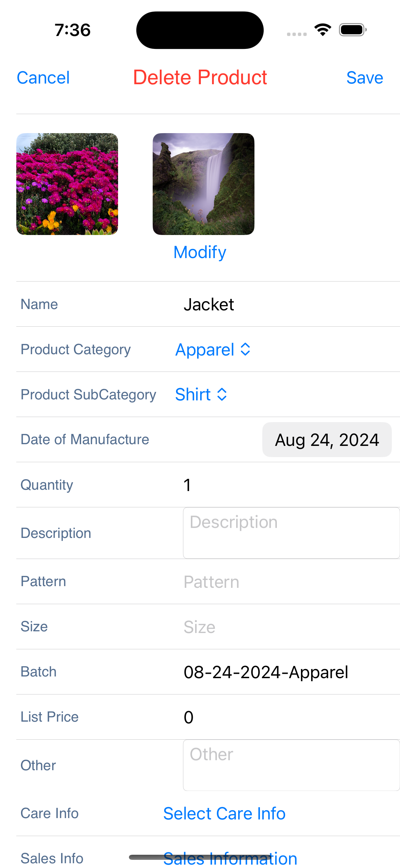Screen dimensions: 400x868
Task: Select the pink flowers product thumbnail
Action: click(67, 184)
